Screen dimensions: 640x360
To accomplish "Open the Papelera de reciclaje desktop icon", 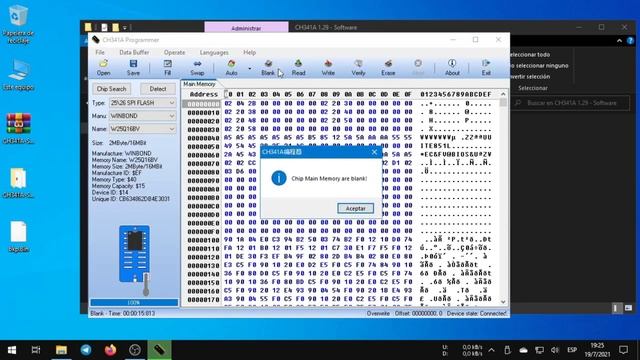I will [x=18, y=24].
